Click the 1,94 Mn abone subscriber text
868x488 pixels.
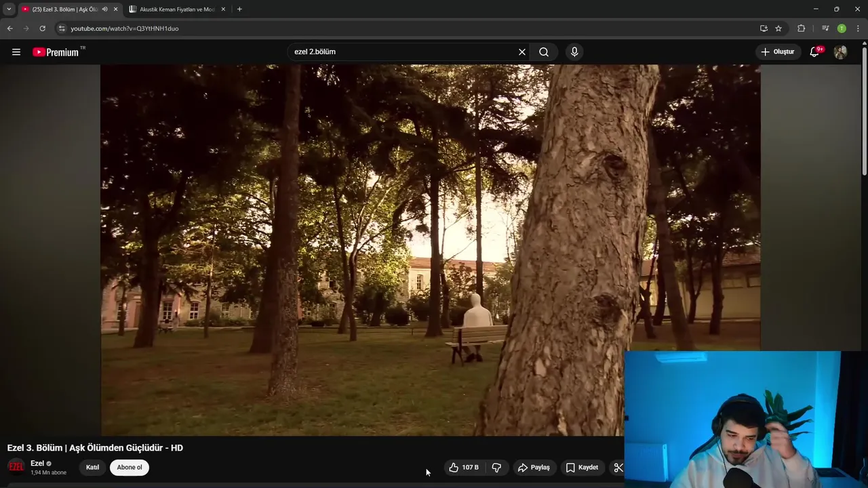pyautogui.click(x=48, y=472)
